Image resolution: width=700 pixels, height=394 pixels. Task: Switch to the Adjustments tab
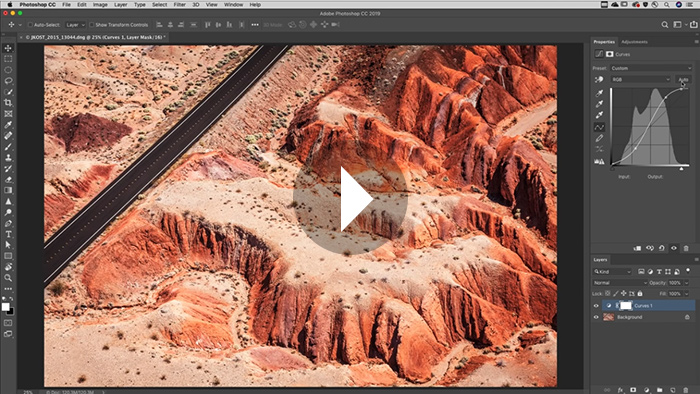pos(634,42)
